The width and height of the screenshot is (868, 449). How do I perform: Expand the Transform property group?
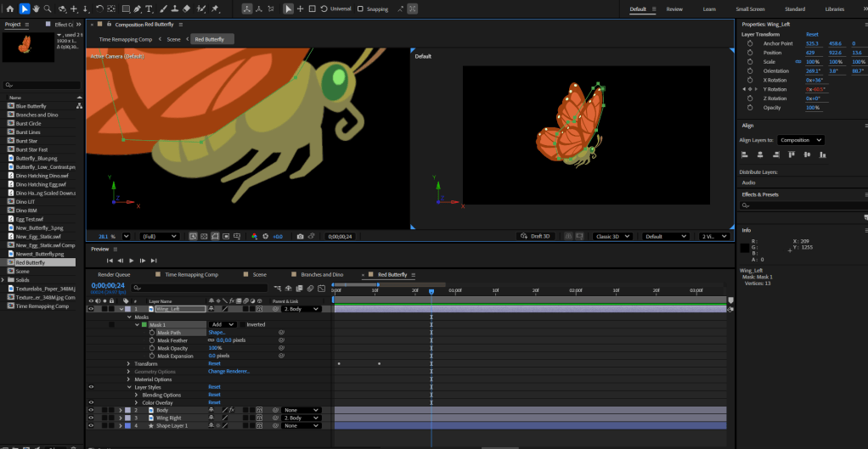[129, 363]
